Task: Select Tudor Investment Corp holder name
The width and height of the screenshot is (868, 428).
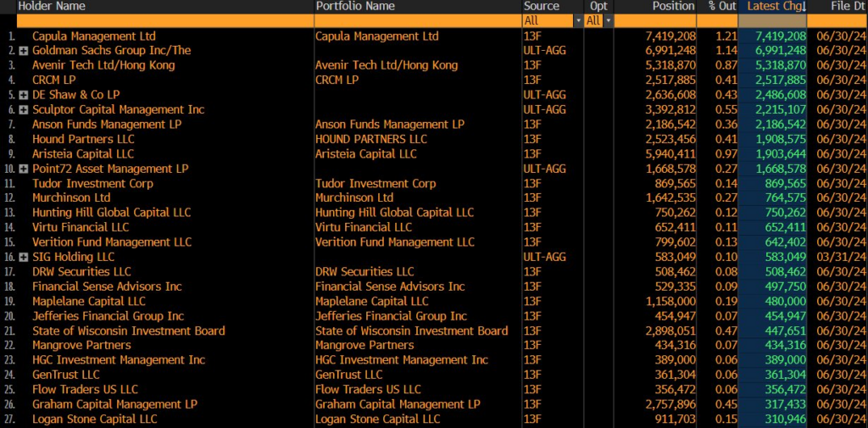Action: coord(92,183)
